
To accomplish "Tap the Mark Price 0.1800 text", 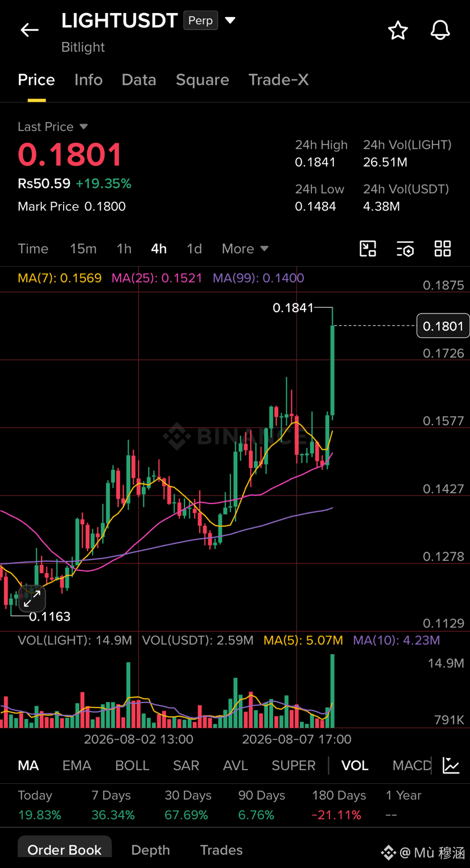I will click(72, 206).
